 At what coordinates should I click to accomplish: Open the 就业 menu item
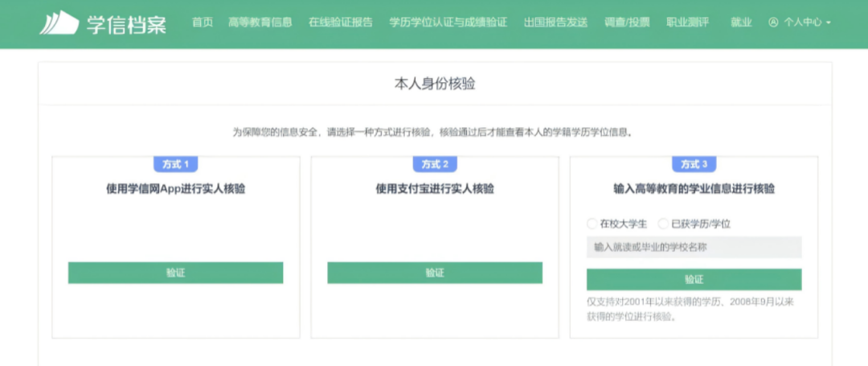[741, 23]
